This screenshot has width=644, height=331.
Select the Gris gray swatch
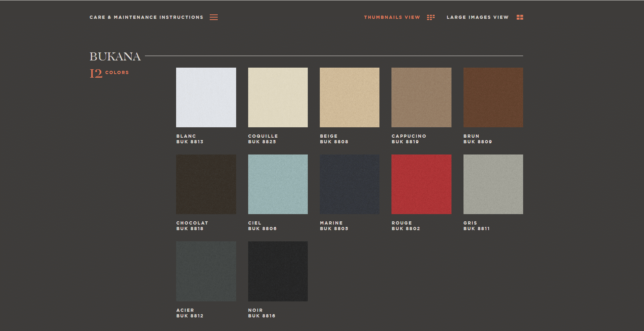coord(493,184)
